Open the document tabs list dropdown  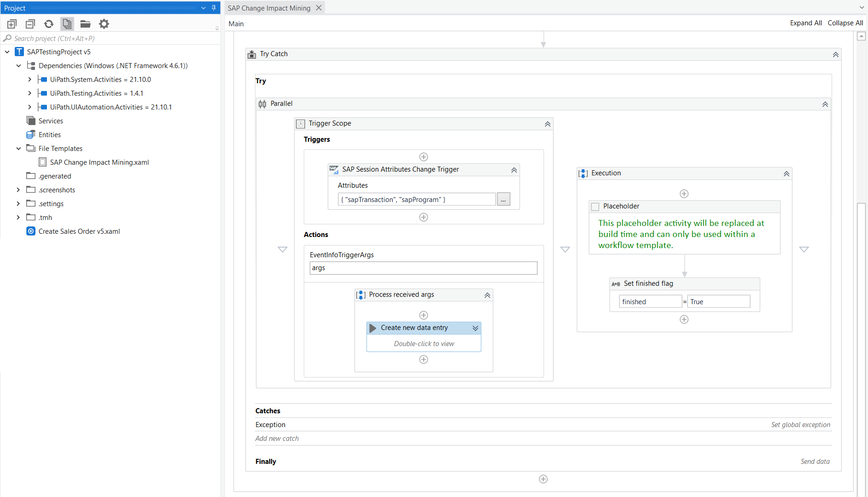pos(862,8)
